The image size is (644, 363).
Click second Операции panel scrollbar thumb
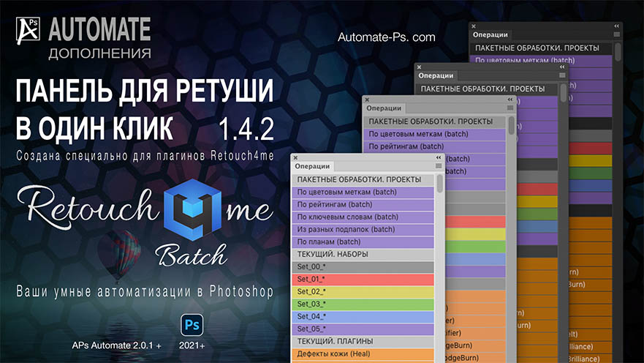(512, 125)
